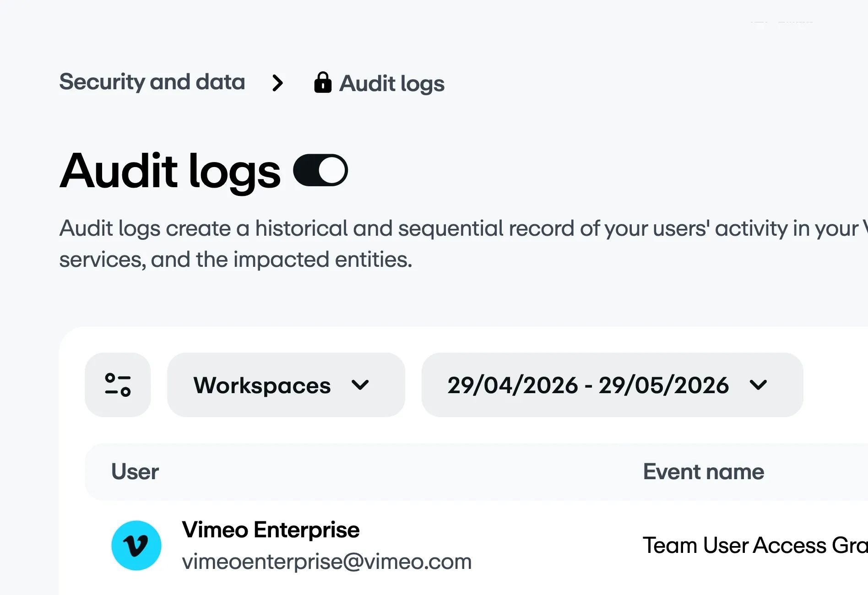Click the Vimeo Enterprise avatar logo
This screenshot has height=595, width=868.
point(136,545)
